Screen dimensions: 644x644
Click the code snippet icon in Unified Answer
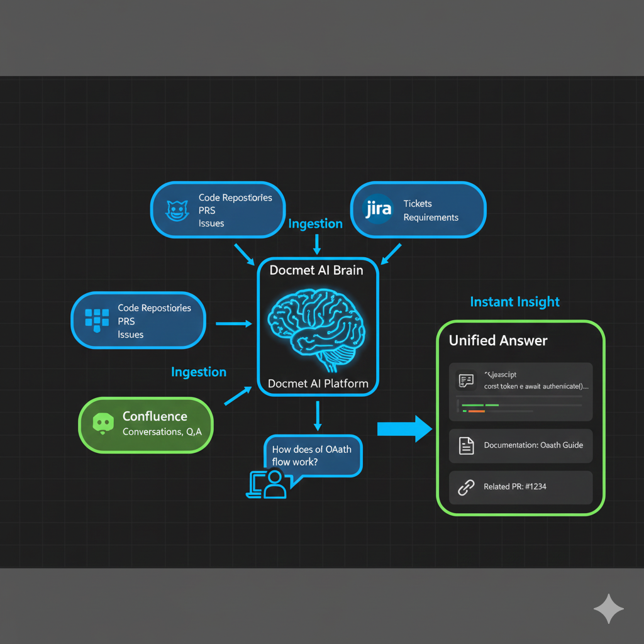pyautogui.click(x=465, y=380)
